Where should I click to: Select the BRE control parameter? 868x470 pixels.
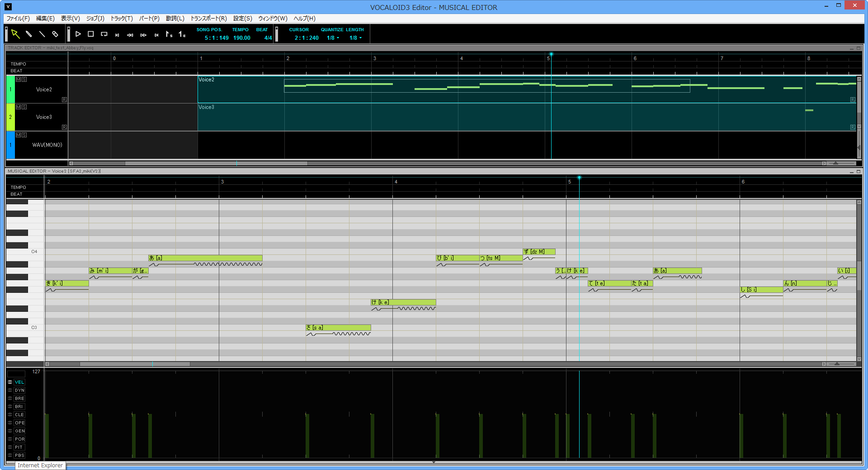click(x=19, y=399)
